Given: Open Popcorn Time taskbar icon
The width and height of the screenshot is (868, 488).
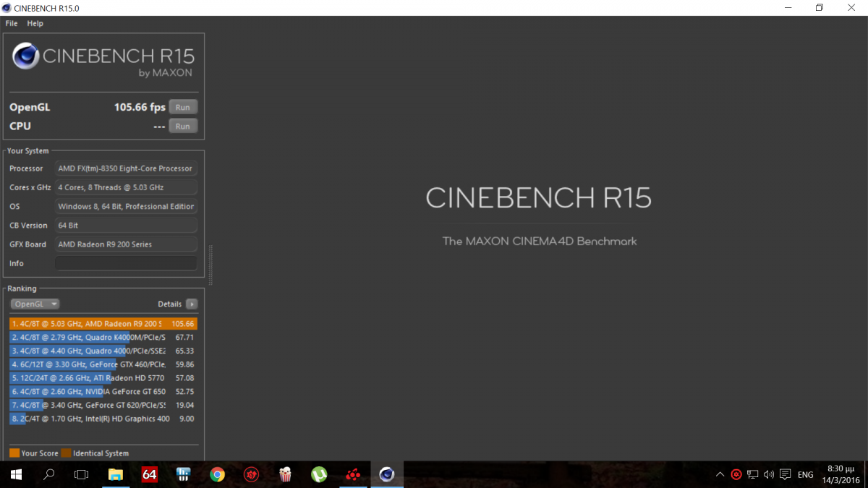Looking at the screenshot, I should pyautogui.click(x=285, y=475).
